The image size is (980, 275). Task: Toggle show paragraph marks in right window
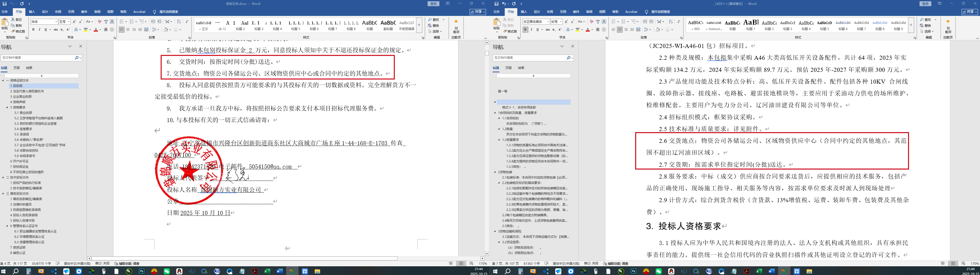pyautogui.click(x=679, y=22)
